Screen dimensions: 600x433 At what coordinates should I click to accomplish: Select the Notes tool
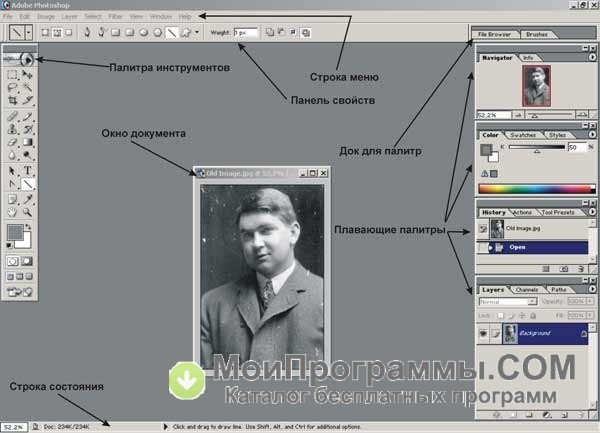pyautogui.click(x=12, y=199)
